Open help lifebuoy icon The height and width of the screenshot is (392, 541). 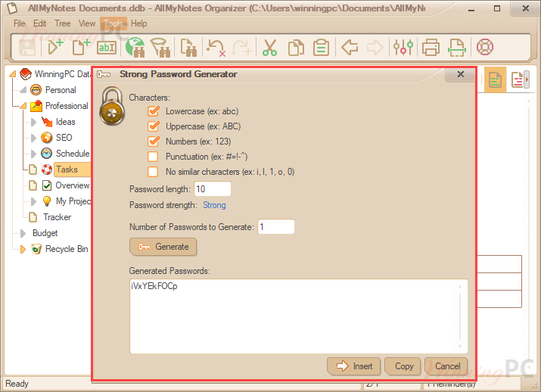click(x=485, y=47)
